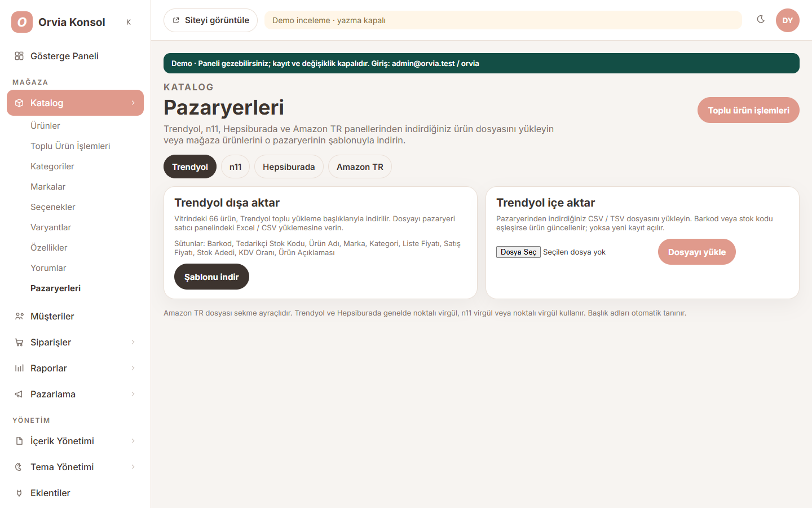Expand the Tema Yönetimi chevron
Screen dimensions: 812x508
point(133,467)
